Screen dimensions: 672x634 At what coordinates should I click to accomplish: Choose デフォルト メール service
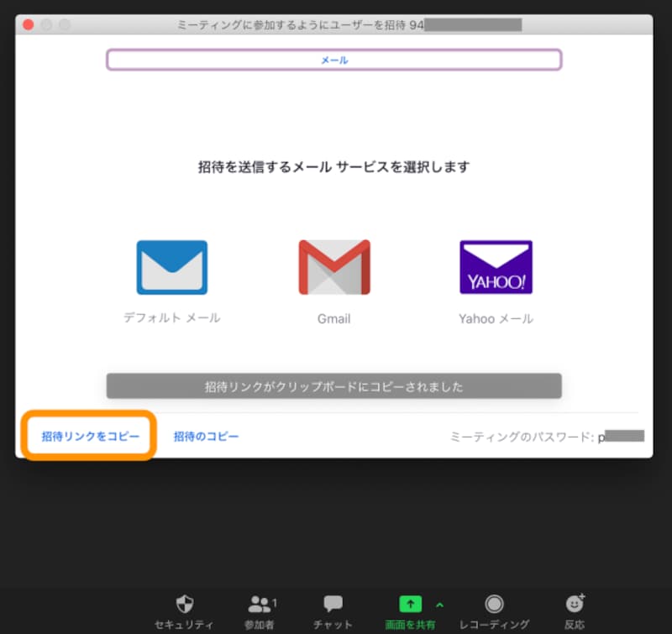(x=171, y=265)
